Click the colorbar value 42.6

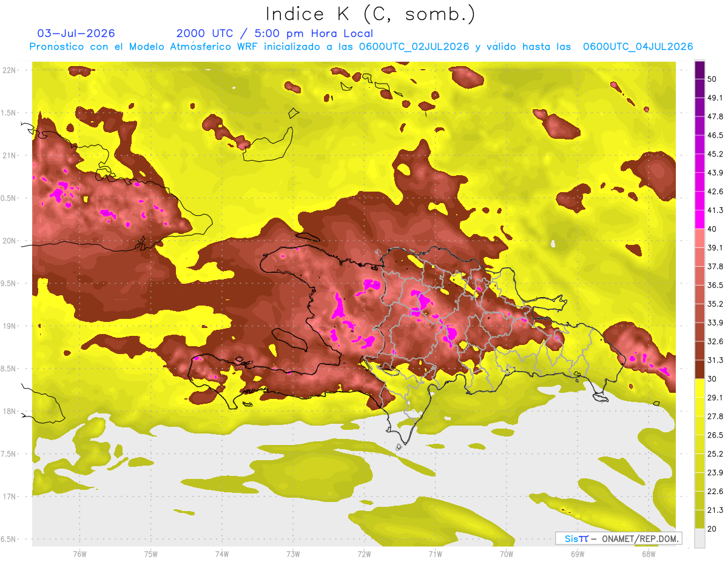[714, 192]
